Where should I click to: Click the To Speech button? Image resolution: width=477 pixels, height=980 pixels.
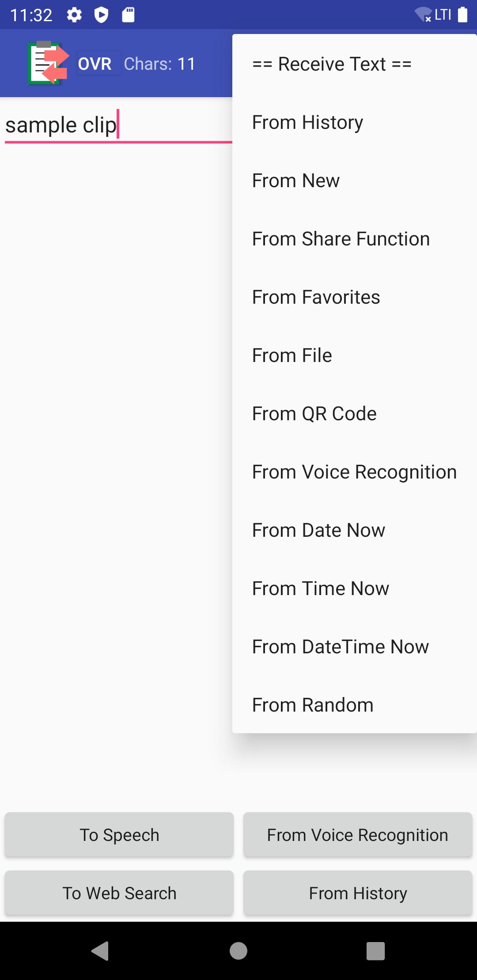119,835
